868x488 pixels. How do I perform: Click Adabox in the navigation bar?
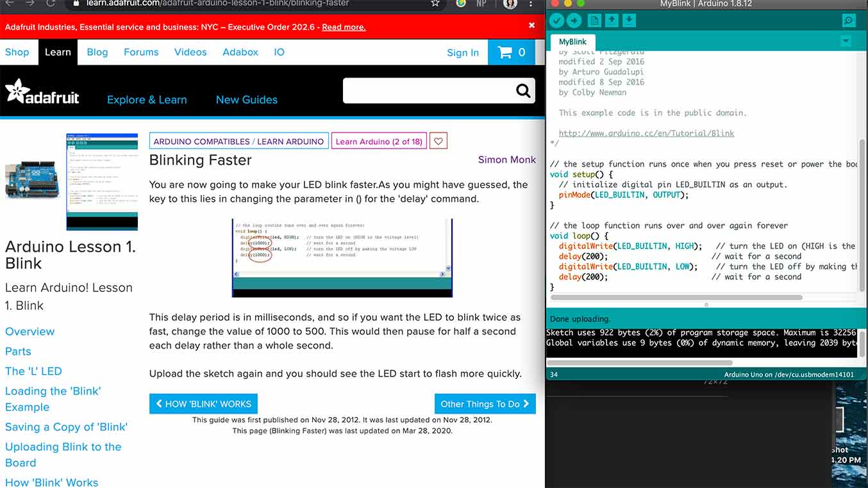tap(240, 53)
